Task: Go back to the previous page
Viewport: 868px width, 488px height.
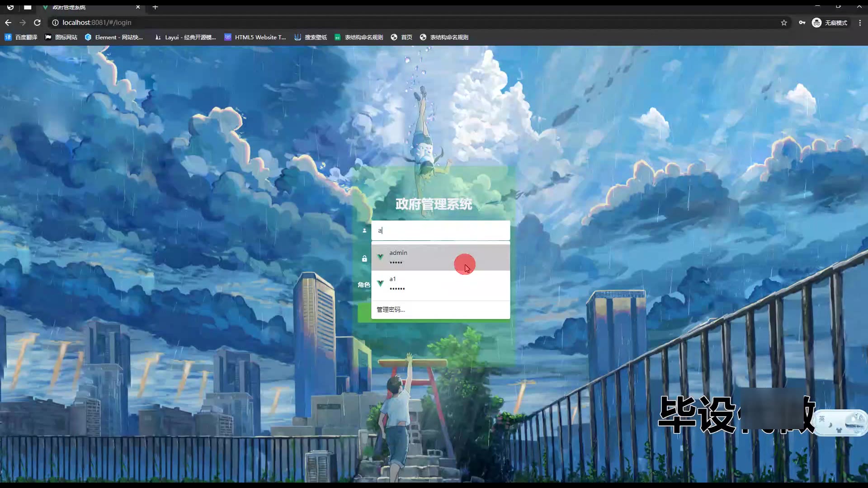Action: tap(8, 23)
